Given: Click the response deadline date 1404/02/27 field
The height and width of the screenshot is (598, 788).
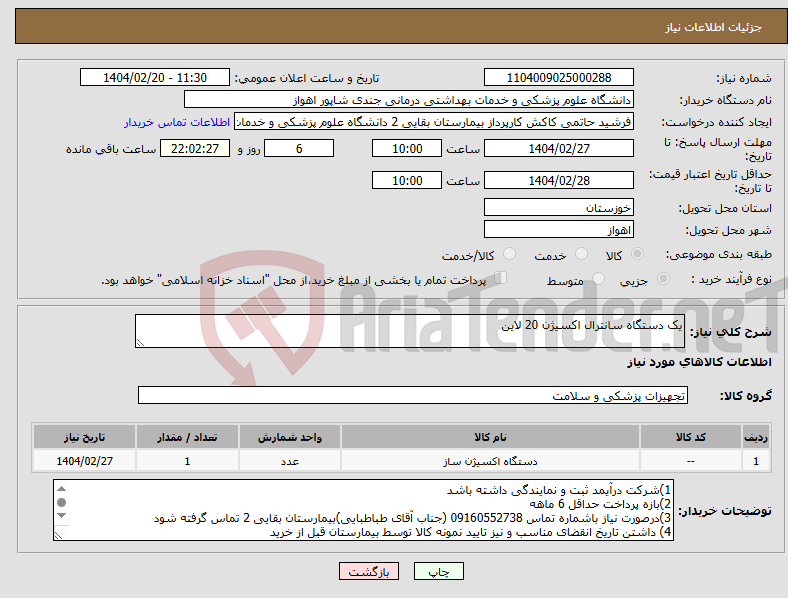Looking at the screenshot, I should 558,148.
